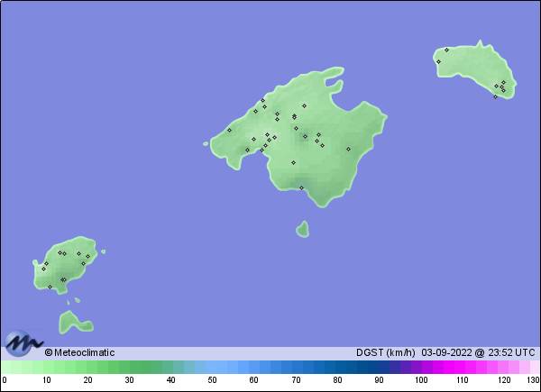This screenshot has width=541, height=392.
Task: Select the northernmost station marker on Menorca
Action: (x=446, y=50)
